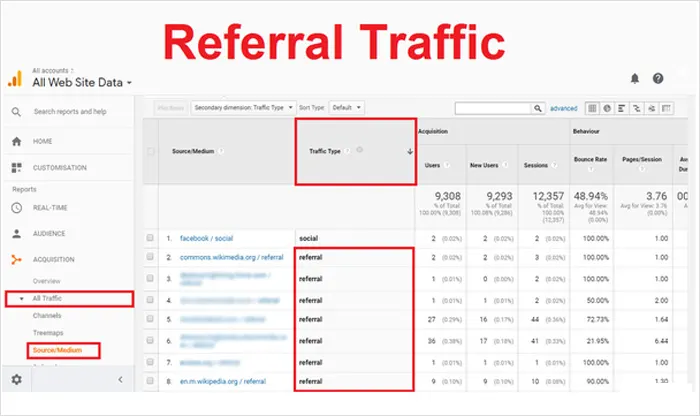Open the Acquisition reports section
This screenshot has width=700, height=416.
54,259
